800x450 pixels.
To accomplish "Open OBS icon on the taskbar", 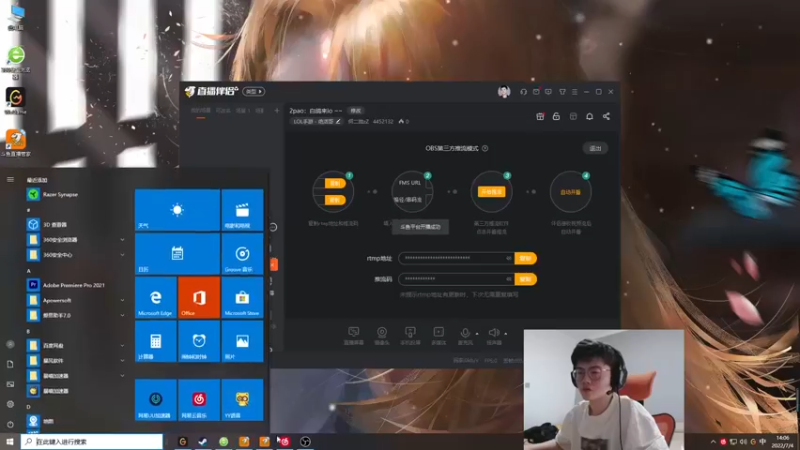I will pos(305,442).
